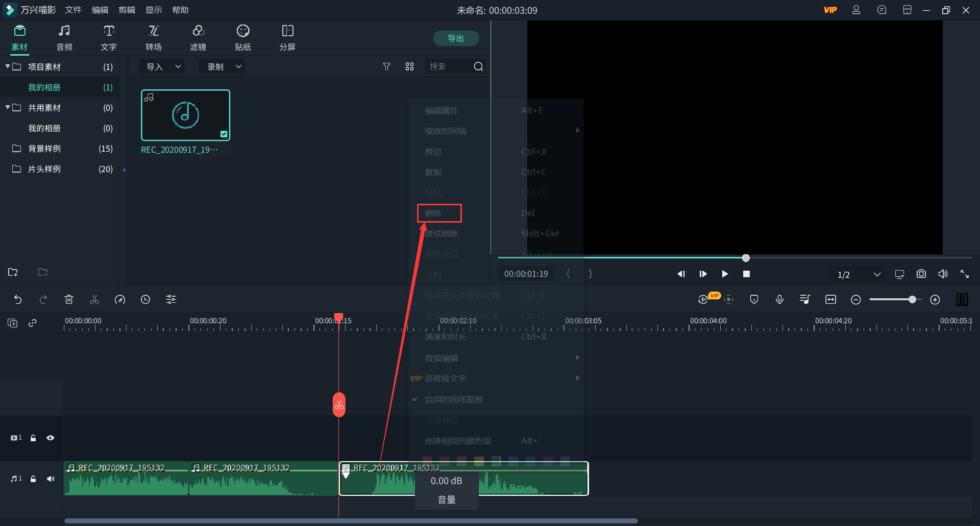The height and width of the screenshot is (526, 980).
Task: Select the REC_20200917 audio thumbnail
Action: click(x=185, y=115)
